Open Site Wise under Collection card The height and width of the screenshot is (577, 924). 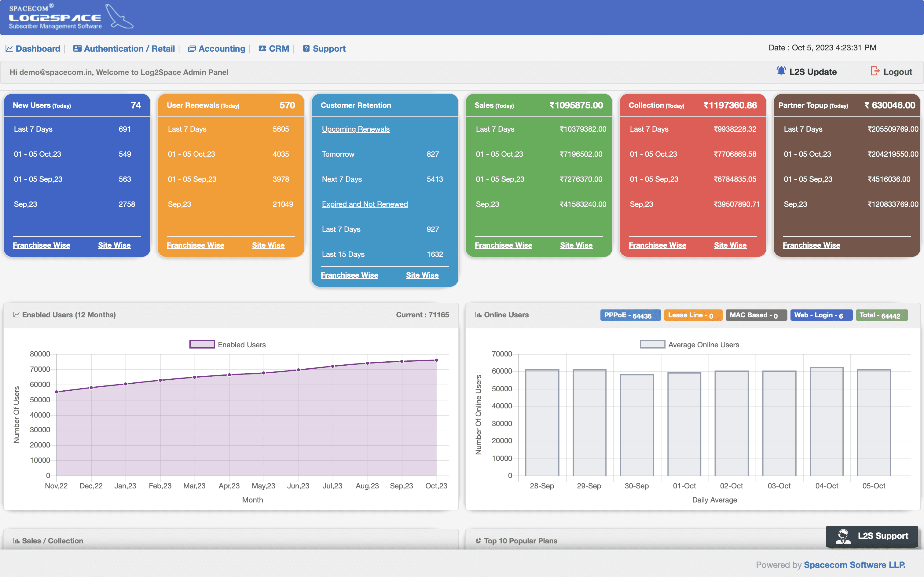point(730,245)
